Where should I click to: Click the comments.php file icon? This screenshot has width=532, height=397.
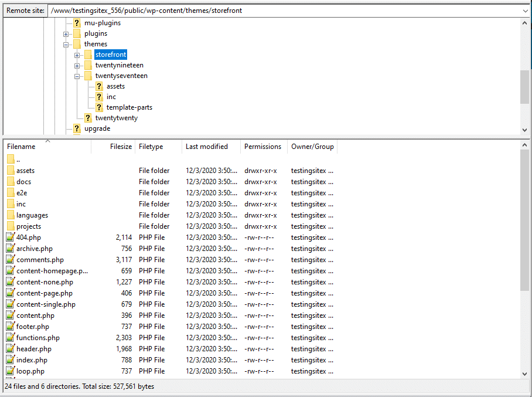pyautogui.click(x=11, y=259)
